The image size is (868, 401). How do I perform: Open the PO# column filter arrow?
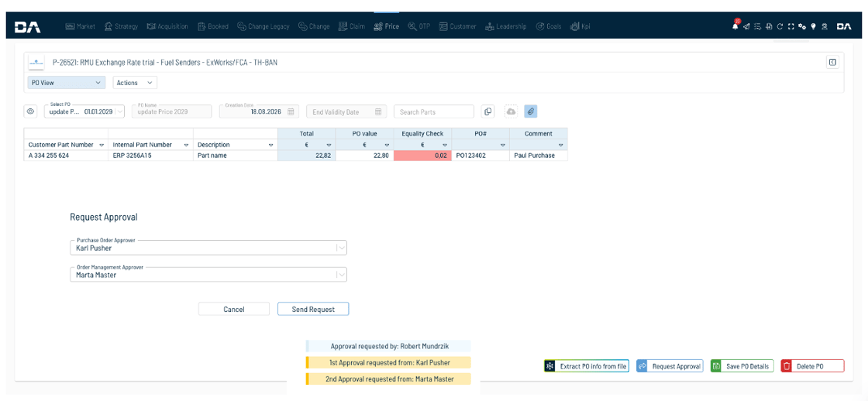point(503,145)
